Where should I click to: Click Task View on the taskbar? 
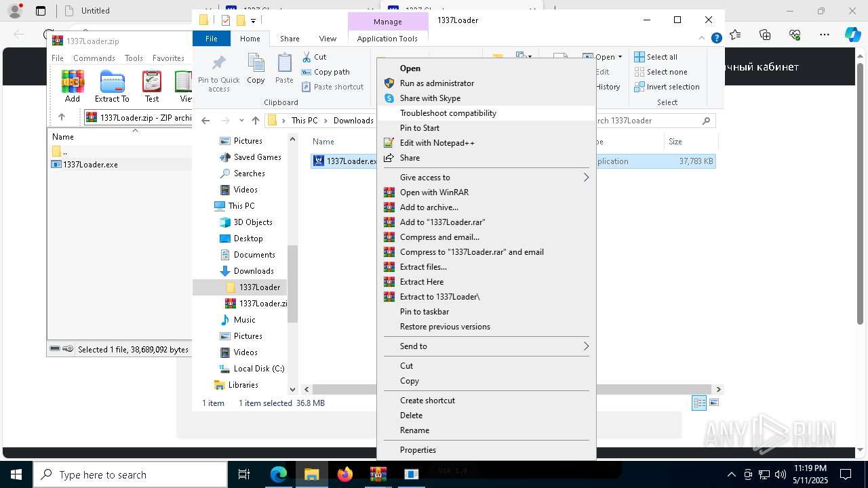coord(244,474)
